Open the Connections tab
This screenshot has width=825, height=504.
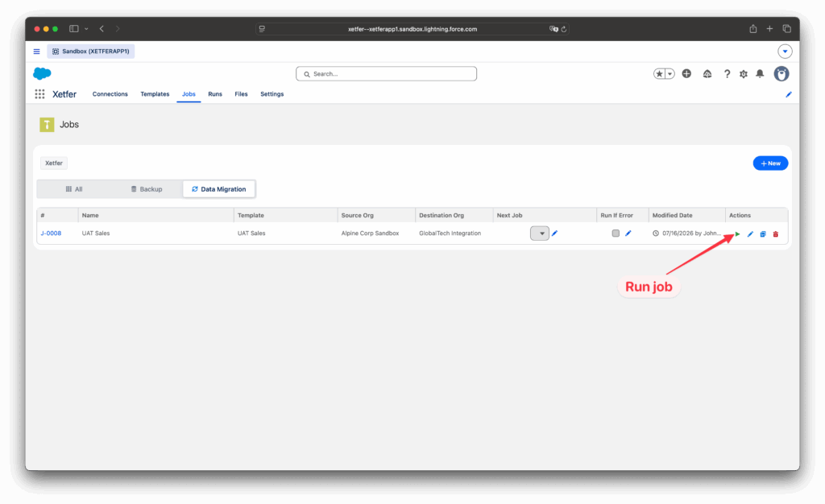(x=110, y=94)
